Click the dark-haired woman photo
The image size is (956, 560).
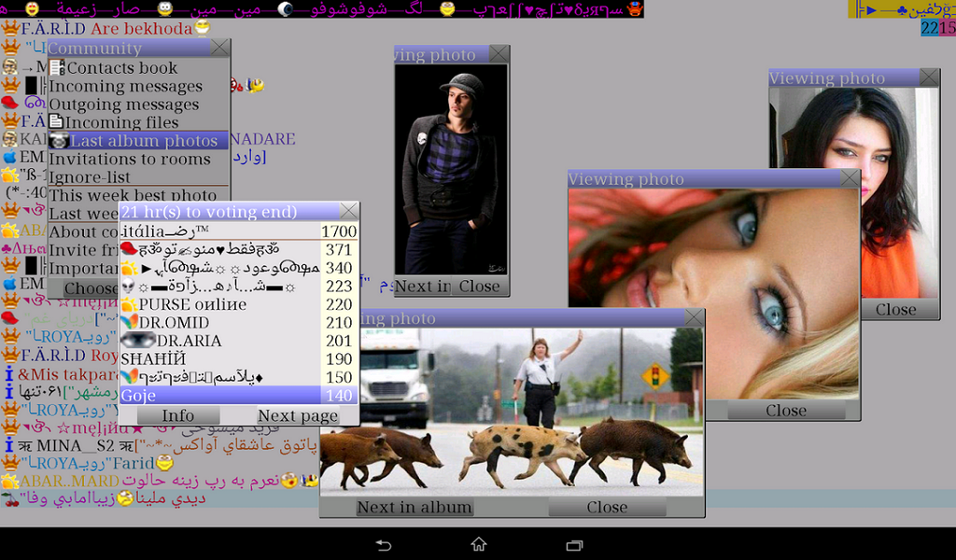coord(853,192)
